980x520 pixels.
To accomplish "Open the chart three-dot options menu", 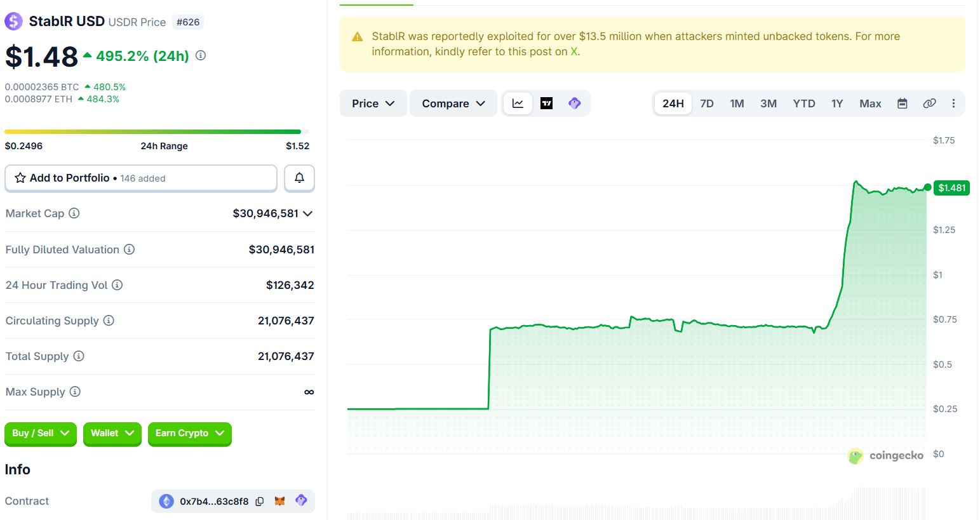I will click(953, 103).
